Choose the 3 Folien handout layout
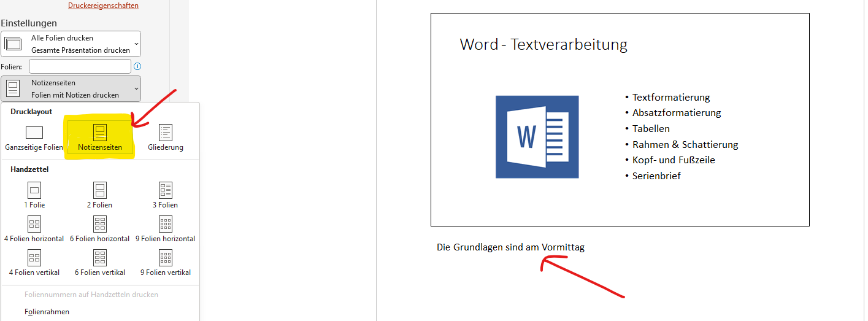This screenshot has height=321, width=868. (166, 190)
